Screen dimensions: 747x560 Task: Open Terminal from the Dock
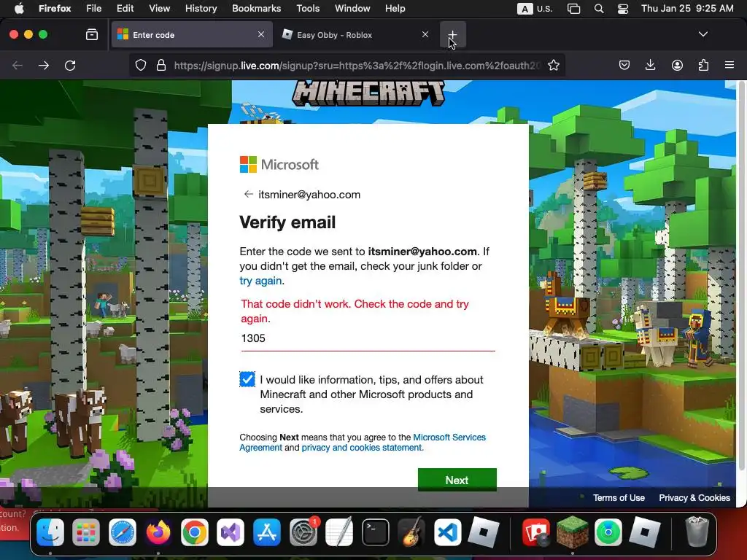376,532
